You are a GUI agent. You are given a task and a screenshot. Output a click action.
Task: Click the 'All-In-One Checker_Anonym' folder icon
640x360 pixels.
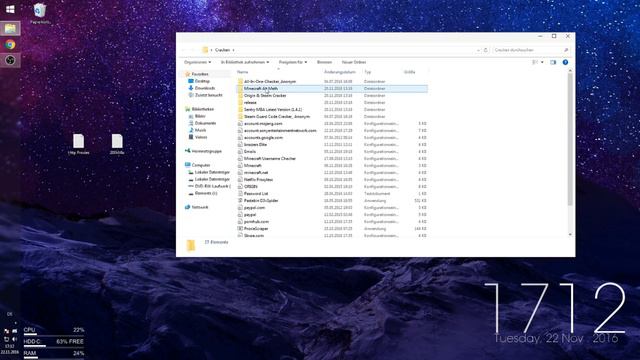(240, 82)
